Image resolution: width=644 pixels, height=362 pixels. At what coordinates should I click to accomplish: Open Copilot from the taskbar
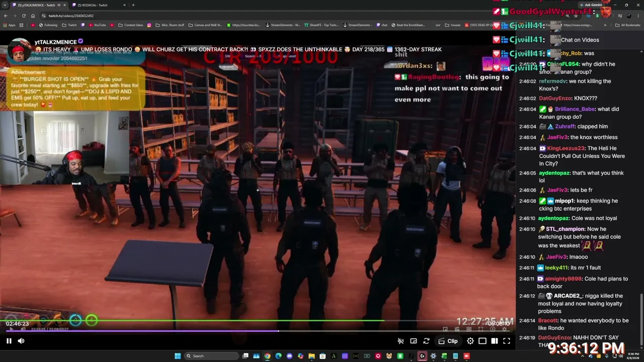pyautogui.click(x=300, y=356)
